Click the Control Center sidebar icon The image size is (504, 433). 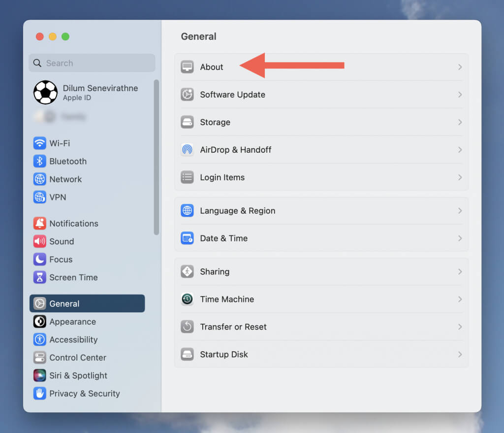tap(39, 358)
